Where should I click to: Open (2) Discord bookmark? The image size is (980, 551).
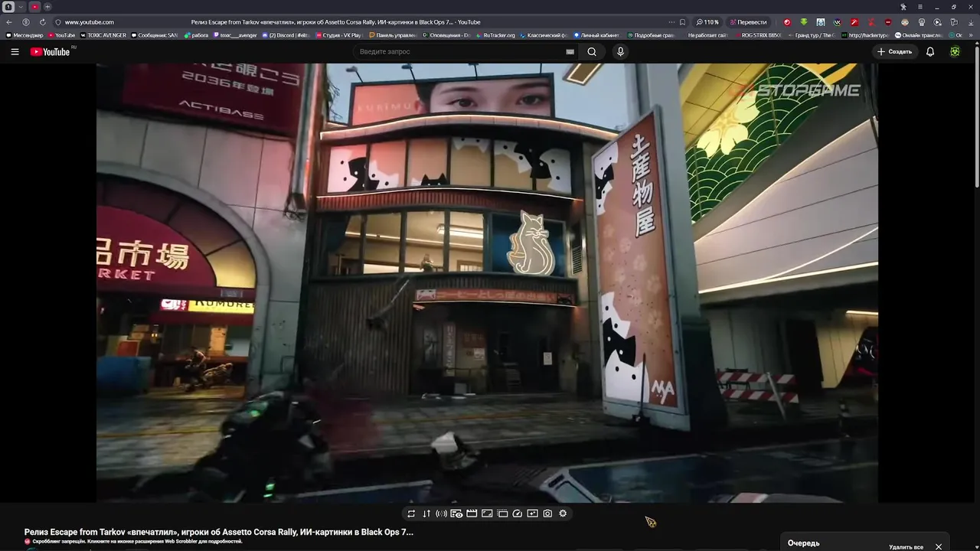point(286,35)
